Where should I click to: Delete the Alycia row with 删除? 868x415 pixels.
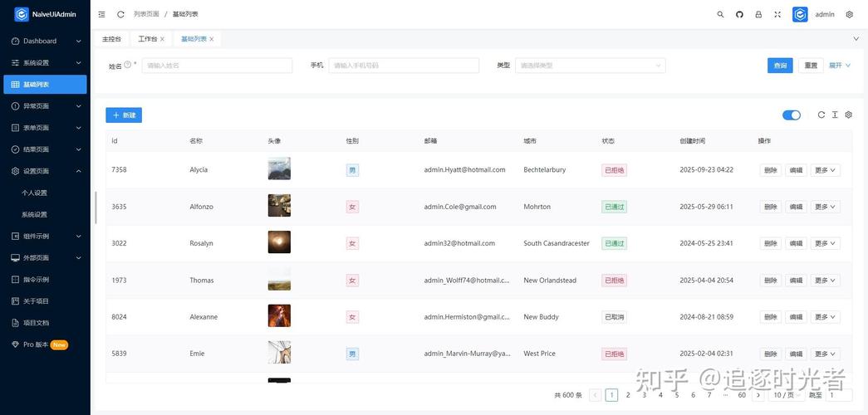771,170
